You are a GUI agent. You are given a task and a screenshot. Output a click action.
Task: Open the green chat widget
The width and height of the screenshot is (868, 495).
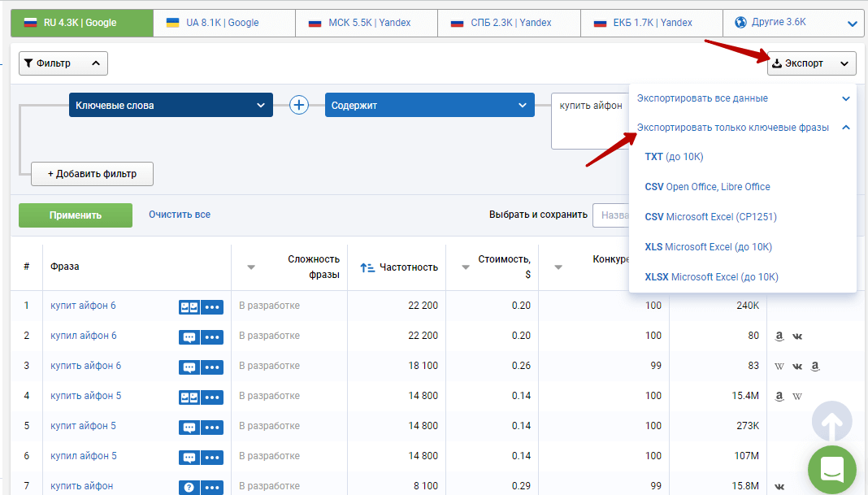pos(831,470)
